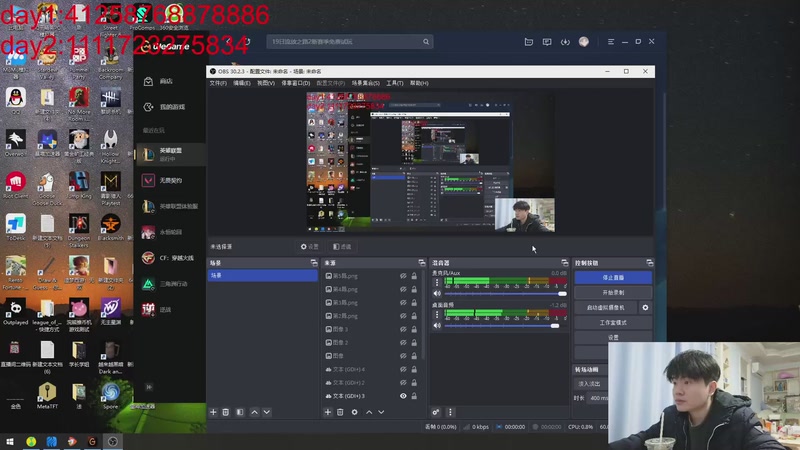Open virtual camera config gear icon
Screen dimensions: 800x450
(x=645, y=308)
